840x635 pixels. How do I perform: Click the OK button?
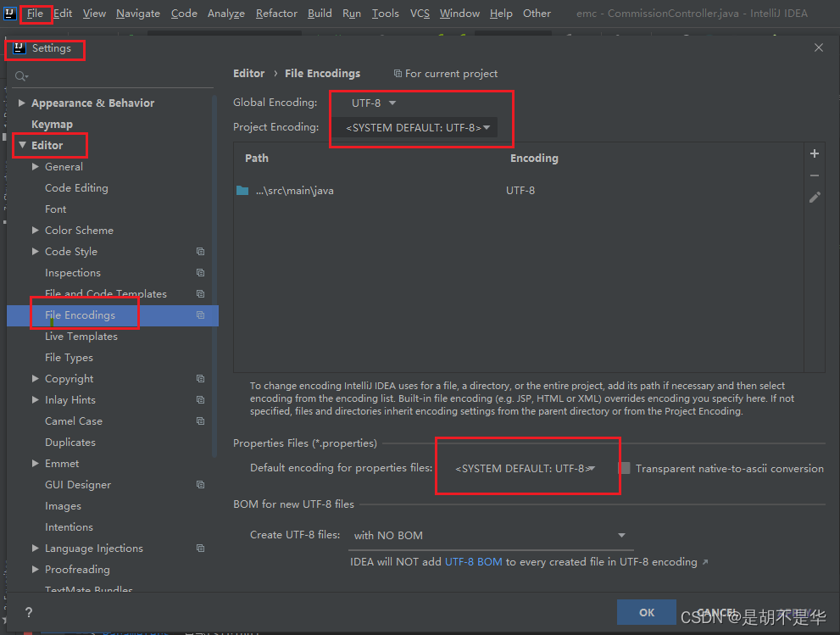tap(646, 612)
